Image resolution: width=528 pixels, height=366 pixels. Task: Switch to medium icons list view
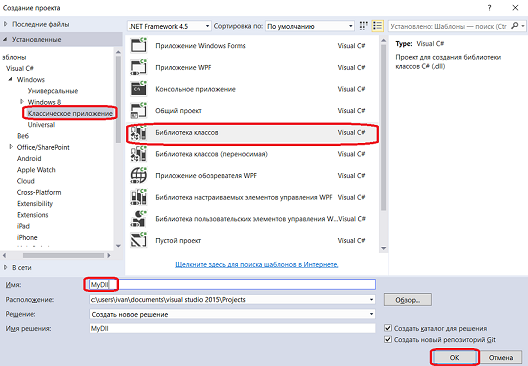point(377,26)
